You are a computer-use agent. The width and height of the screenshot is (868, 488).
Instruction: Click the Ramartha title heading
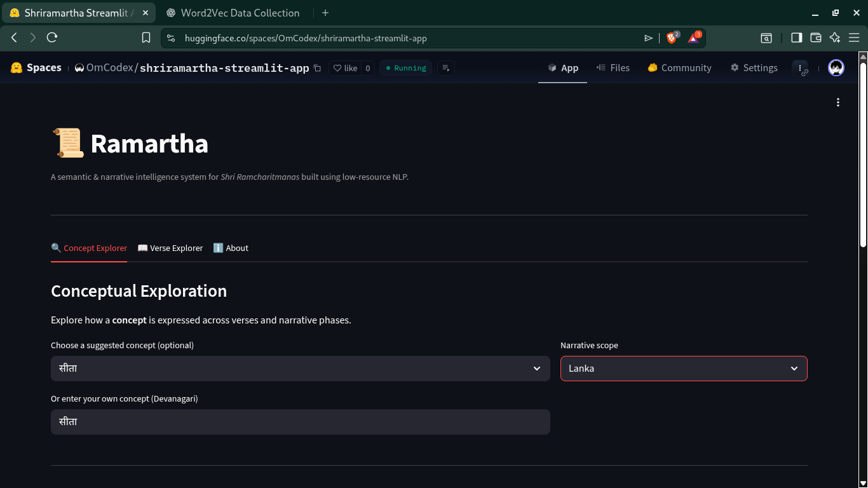click(x=149, y=144)
